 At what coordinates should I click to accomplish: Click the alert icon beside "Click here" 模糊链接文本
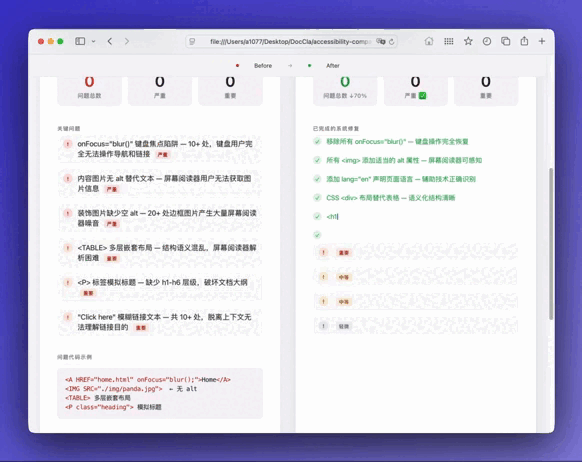pos(68,317)
